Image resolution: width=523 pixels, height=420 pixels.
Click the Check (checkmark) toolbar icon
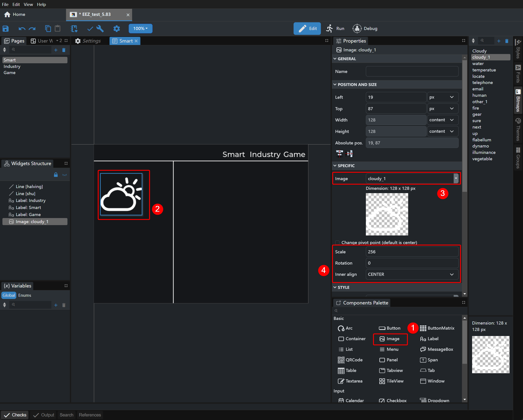pos(90,29)
